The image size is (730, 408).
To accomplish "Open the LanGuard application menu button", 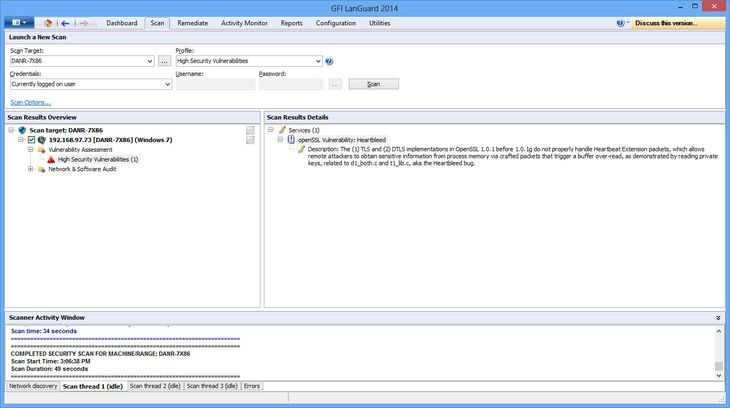I will pyautogui.click(x=19, y=23).
